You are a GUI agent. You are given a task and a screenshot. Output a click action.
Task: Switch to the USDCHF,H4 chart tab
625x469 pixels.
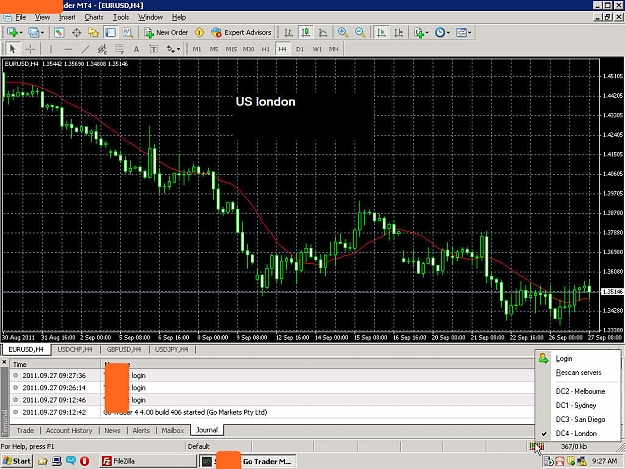pos(75,349)
